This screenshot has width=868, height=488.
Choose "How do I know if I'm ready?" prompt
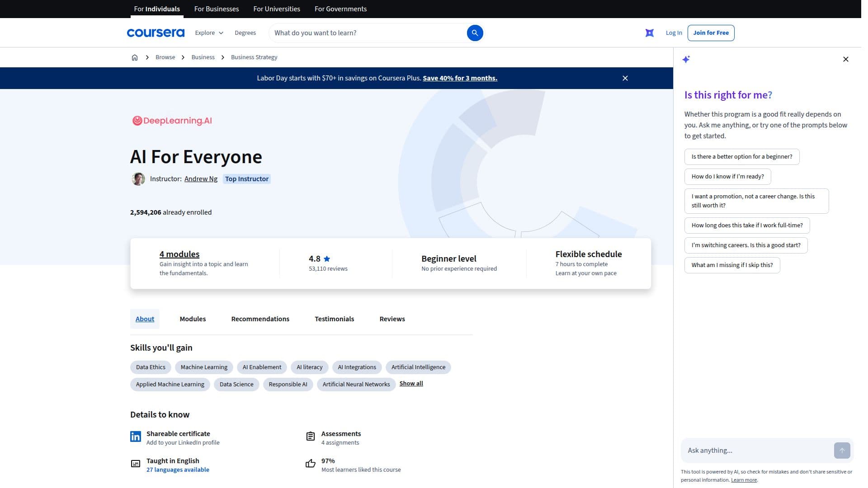[x=728, y=177]
